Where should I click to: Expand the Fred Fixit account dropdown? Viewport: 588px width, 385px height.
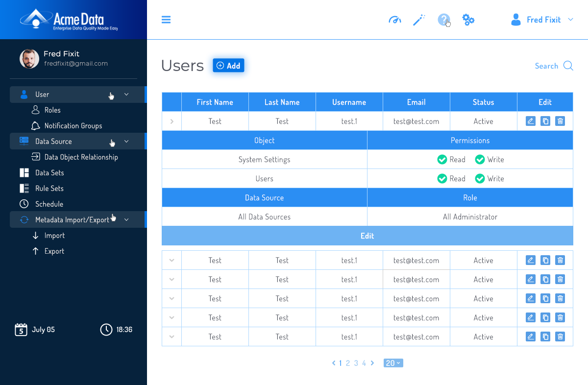(570, 20)
